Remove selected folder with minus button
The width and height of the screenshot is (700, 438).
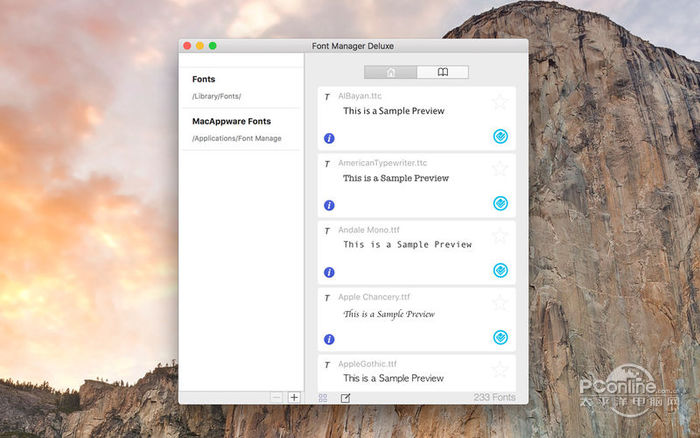276,397
